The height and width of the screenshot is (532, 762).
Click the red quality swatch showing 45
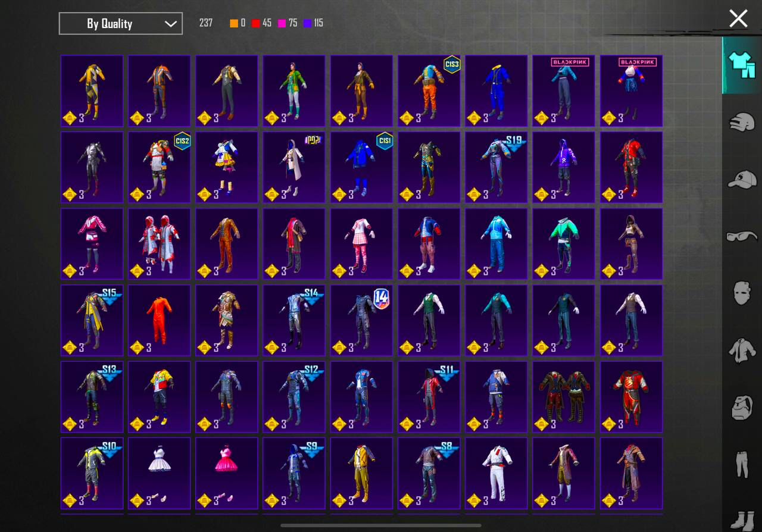pyautogui.click(x=256, y=23)
